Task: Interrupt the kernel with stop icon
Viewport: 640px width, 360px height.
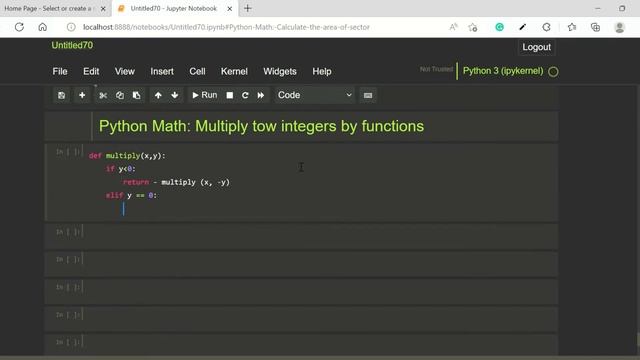Action: coord(230,95)
